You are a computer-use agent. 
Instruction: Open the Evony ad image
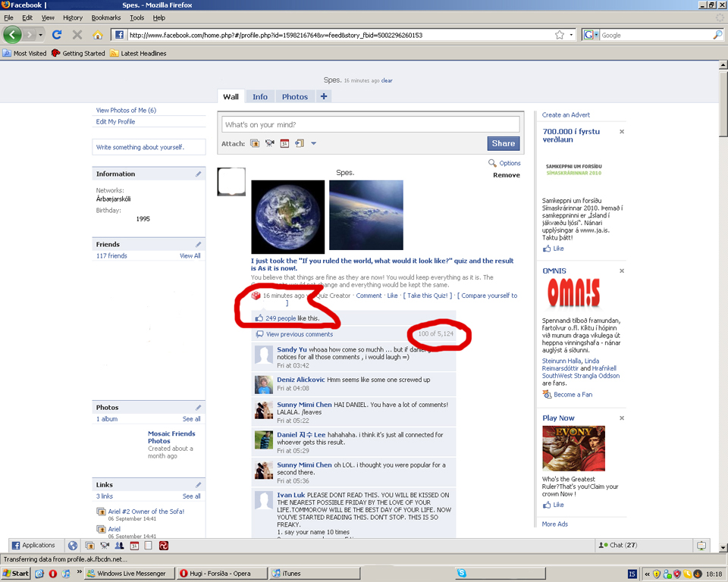[x=573, y=449]
